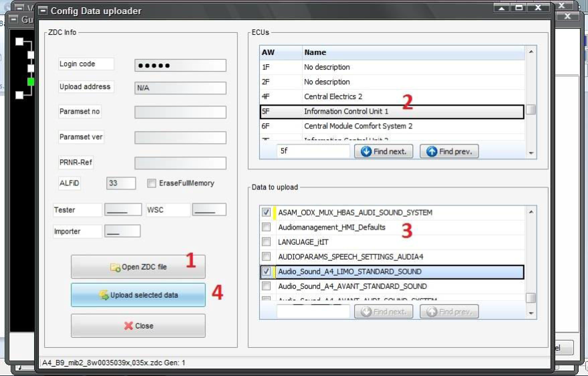Click the Open ZDC file button
Image resolution: width=588 pixels, height=376 pixels.
(138, 267)
